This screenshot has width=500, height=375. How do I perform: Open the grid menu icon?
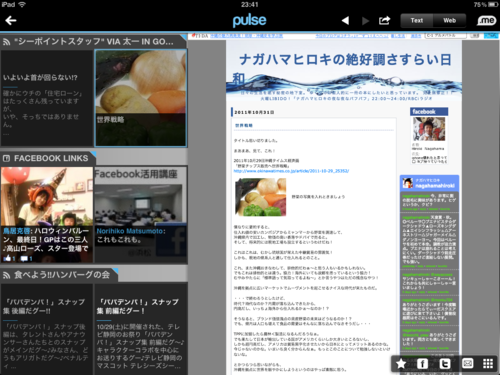(x=488, y=364)
